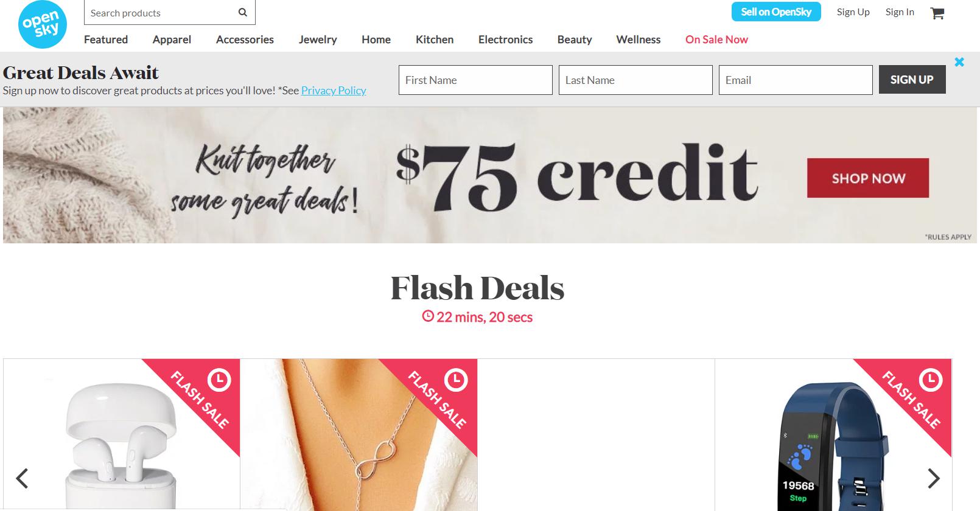Viewport: 980px width, 511px height.
Task: Show next flash deals with right arrow
Action: coord(934,478)
